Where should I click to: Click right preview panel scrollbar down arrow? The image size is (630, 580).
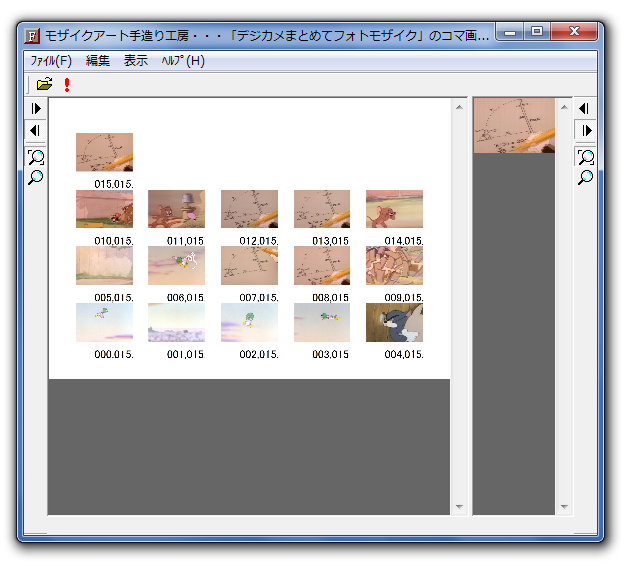tap(564, 506)
